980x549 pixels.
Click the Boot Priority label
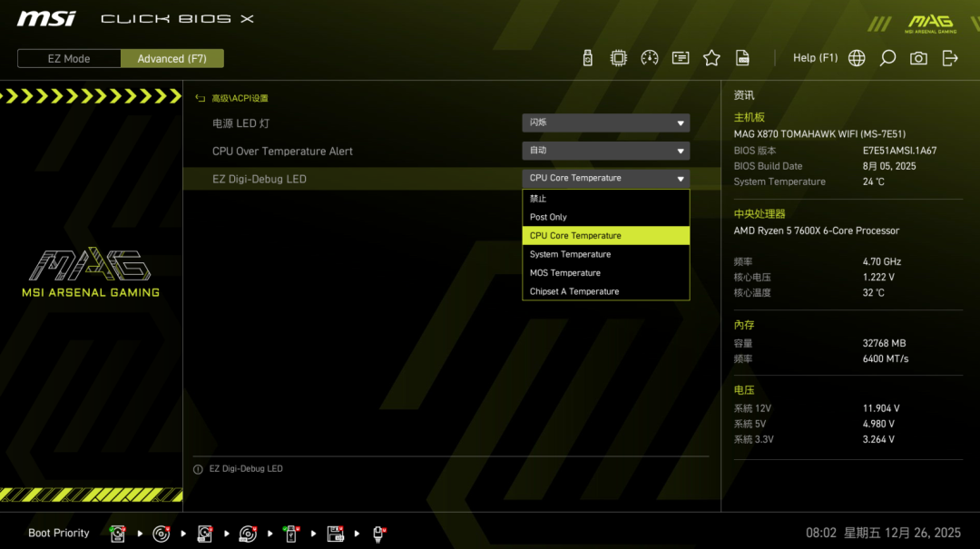pos(59,534)
